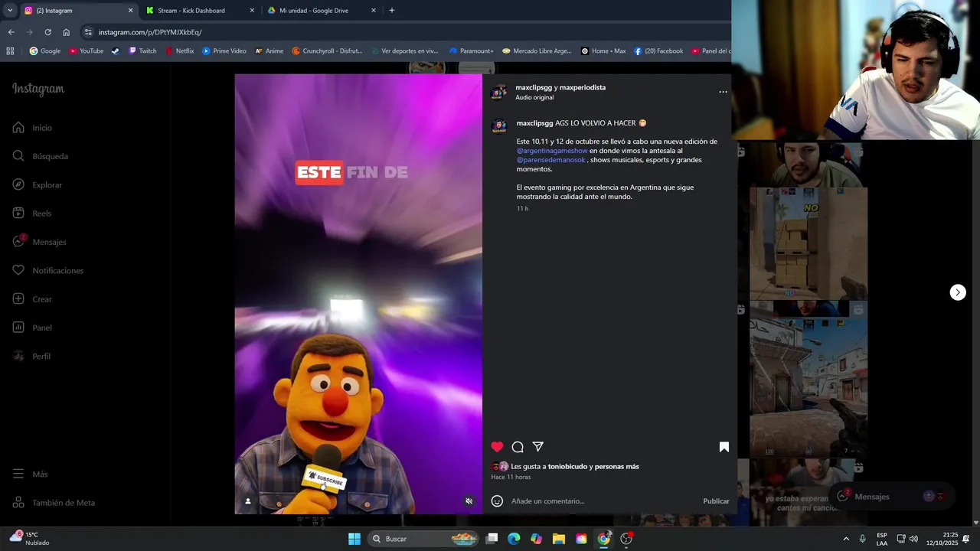Image resolution: width=980 pixels, height=551 pixels.
Task: Open Notificaciones in the sidebar
Action: [47, 271]
